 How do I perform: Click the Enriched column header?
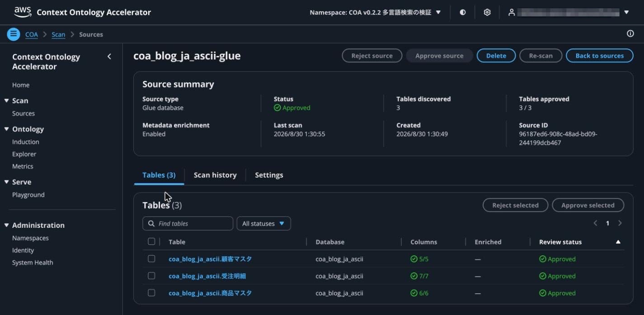tap(488, 242)
